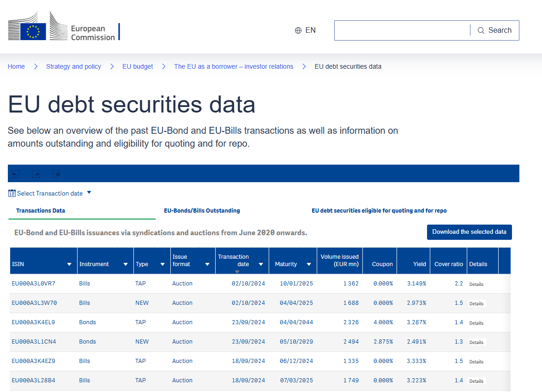Image resolution: width=542 pixels, height=392 pixels.
Task: Click maturity date 06/12/2024
Action: [x=296, y=361]
